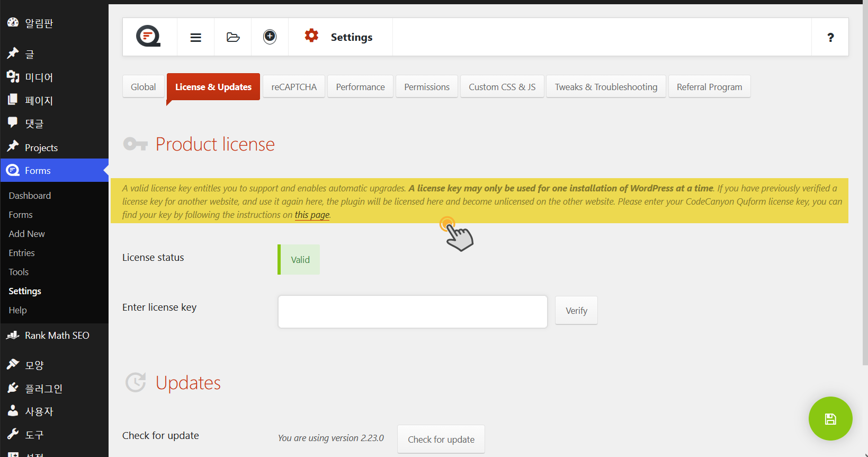The image size is (868, 457).
Task: Open Rank Math SEO menu
Action: pyautogui.click(x=54, y=335)
